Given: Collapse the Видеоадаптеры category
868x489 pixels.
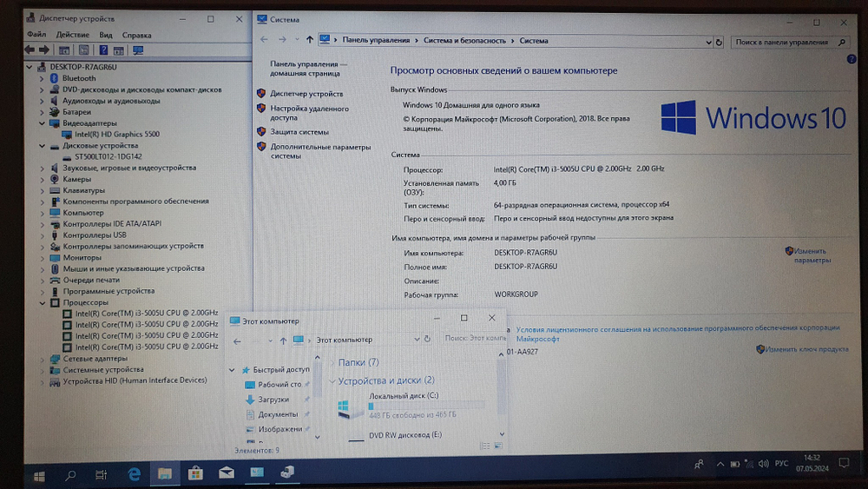Looking at the screenshot, I should point(42,123).
